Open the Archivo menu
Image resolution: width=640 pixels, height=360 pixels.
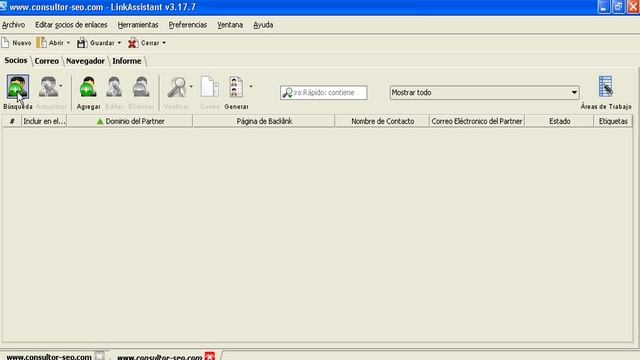pos(13,25)
